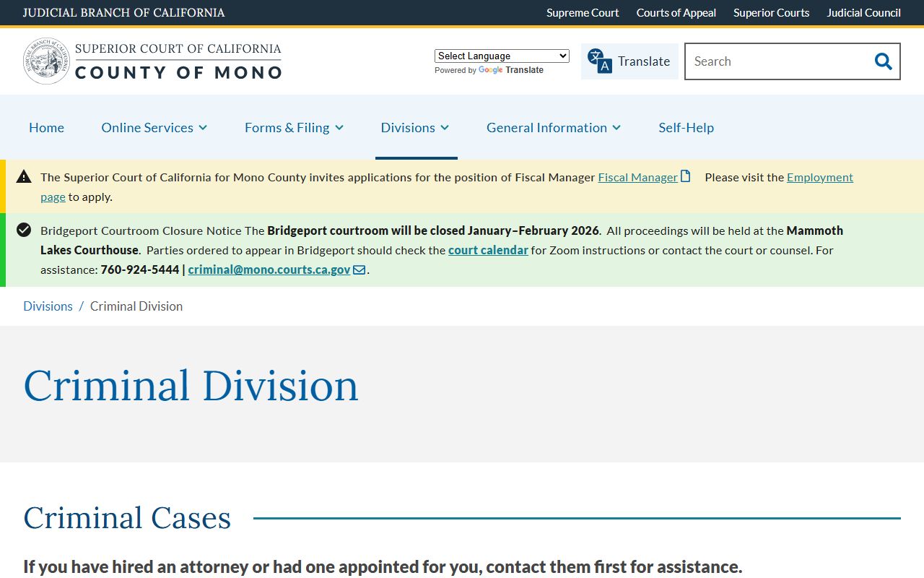This screenshot has height=578, width=924.
Task: Open the Supreme Court link
Action: [583, 12]
